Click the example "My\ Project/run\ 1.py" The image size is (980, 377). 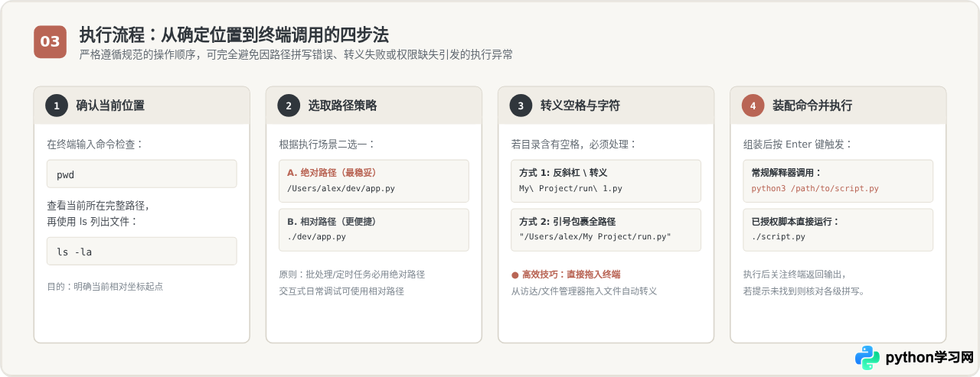[x=570, y=187]
